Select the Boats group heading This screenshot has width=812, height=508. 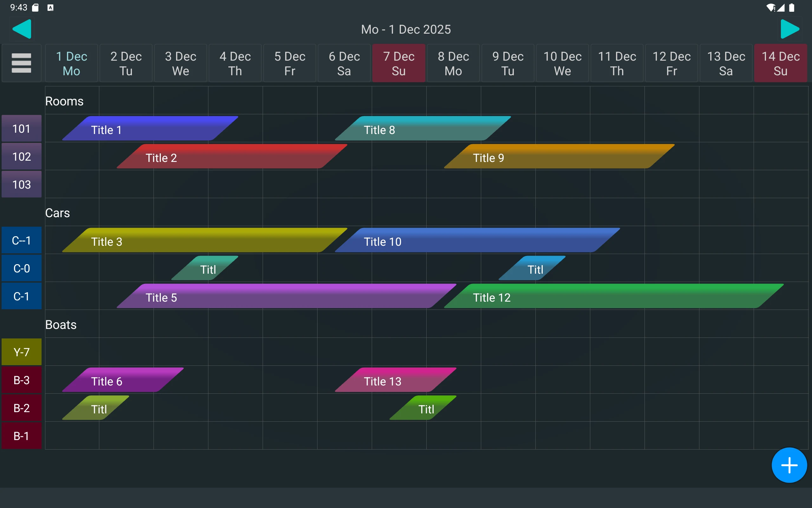point(61,324)
